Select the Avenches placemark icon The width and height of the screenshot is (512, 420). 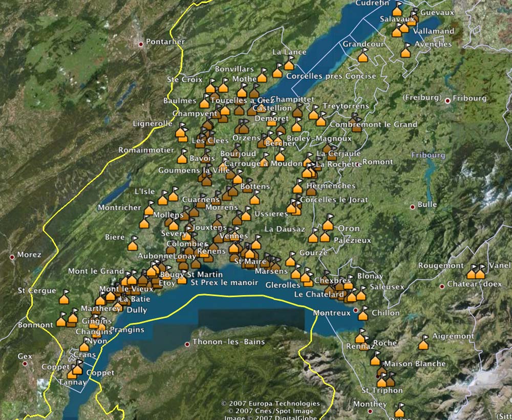[x=406, y=52]
